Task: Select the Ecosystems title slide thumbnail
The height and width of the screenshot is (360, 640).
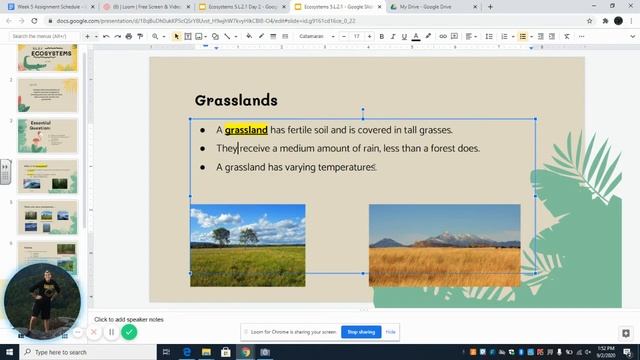Action: click(x=47, y=58)
